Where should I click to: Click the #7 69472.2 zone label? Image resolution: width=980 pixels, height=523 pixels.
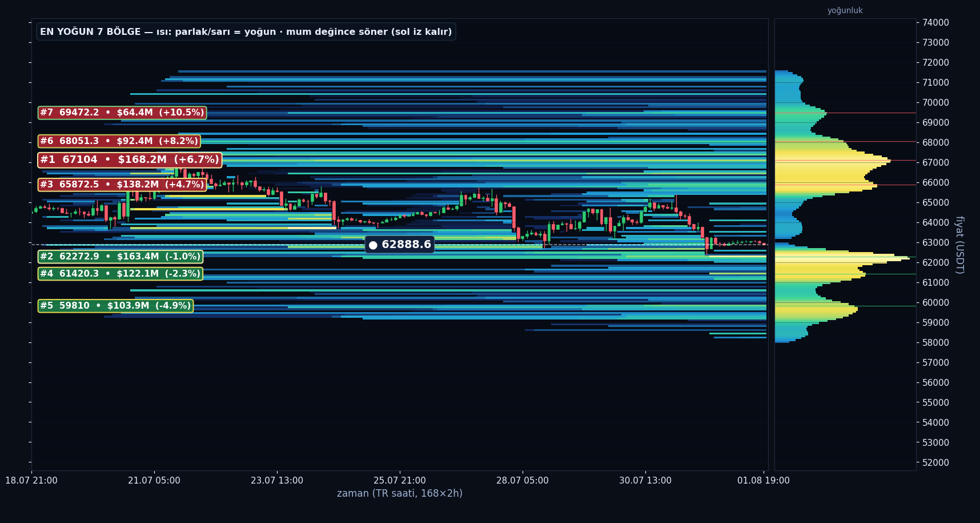tap(122, 113)
